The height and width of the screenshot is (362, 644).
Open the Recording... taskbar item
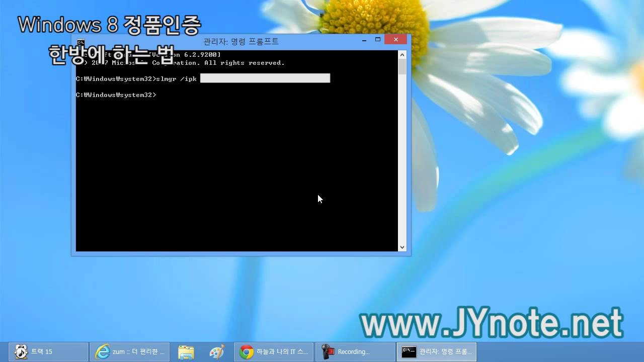355,352
